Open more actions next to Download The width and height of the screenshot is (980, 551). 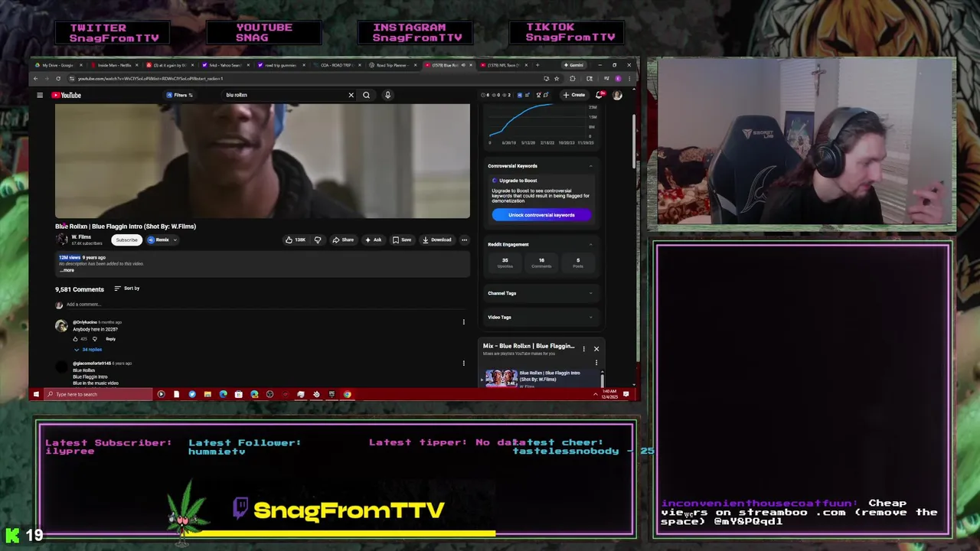464,240
